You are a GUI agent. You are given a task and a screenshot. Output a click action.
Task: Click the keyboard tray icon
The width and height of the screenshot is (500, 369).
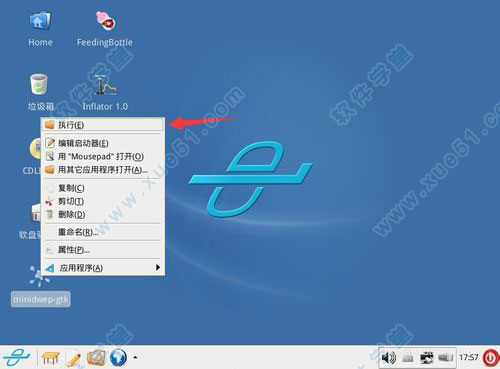(408, 358)
